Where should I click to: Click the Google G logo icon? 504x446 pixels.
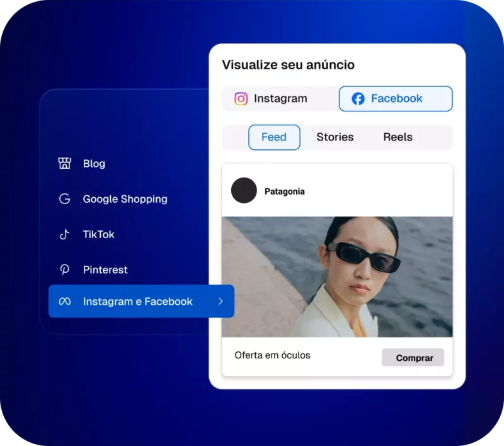64,199
